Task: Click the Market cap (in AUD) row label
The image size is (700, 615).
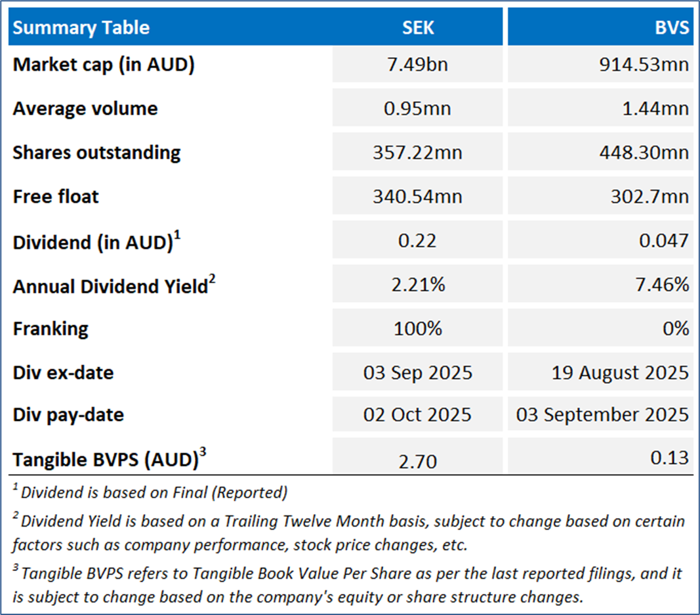Action: pyautogui.click(x=104, y=65)
